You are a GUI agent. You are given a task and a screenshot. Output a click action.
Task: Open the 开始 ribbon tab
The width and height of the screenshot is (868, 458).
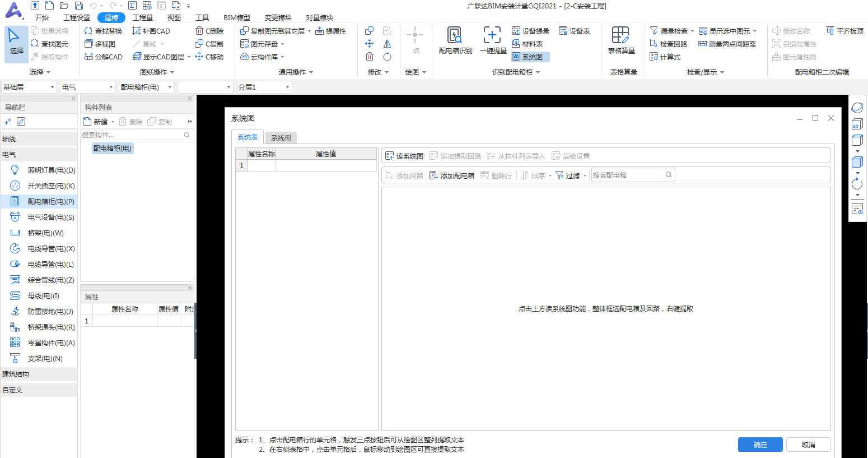pos(42,17)
